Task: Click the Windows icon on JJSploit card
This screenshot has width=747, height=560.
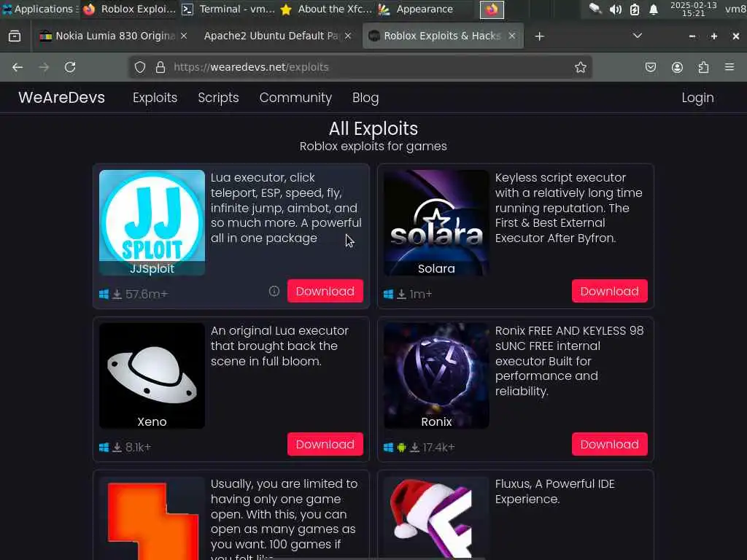Action: tap(104, 295)
